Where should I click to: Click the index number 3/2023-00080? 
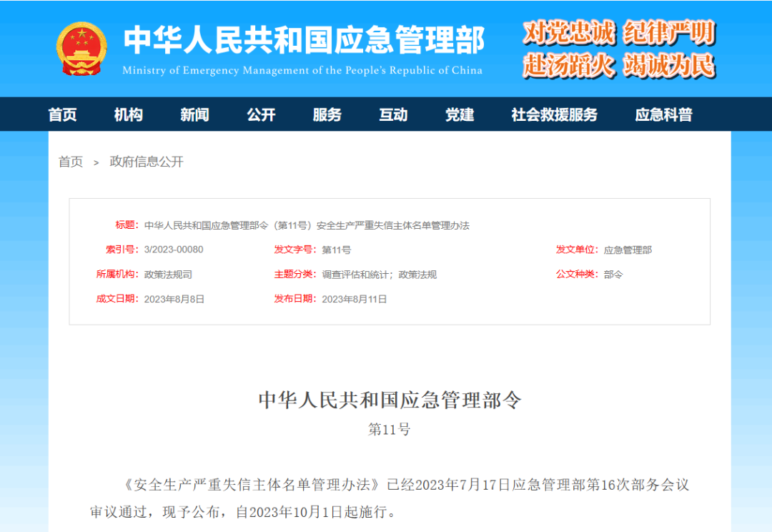pos(173,250)
